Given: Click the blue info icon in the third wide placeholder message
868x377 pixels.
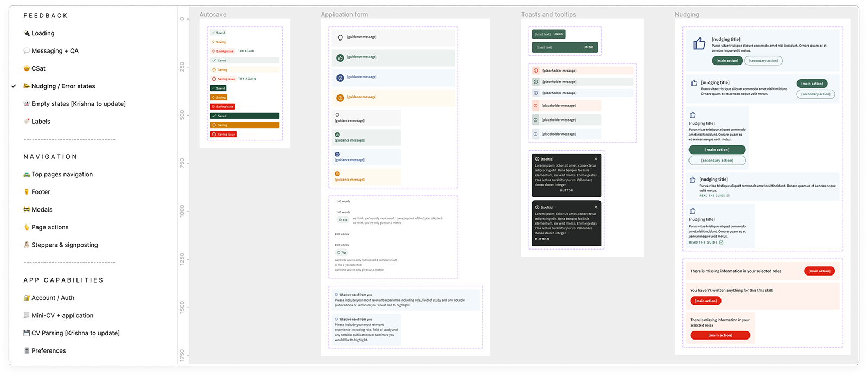Looking at the screenshot, I should [536, 93].
